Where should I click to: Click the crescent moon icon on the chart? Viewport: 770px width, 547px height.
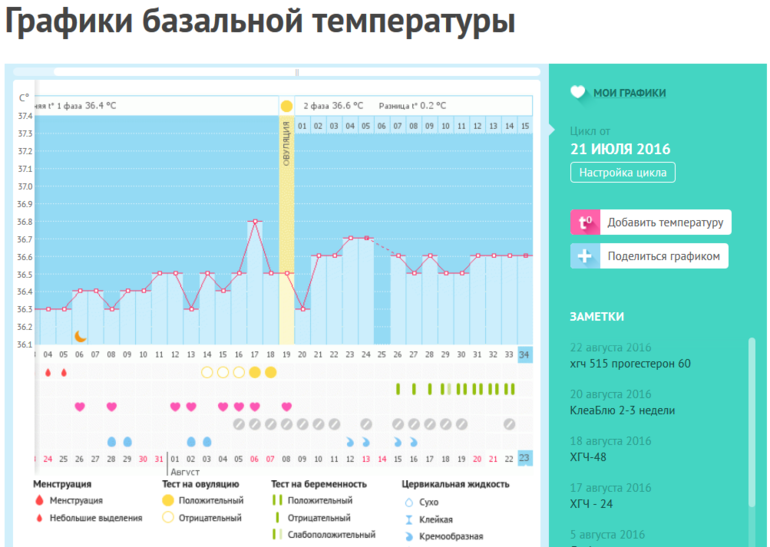click(x=80, y=337)
